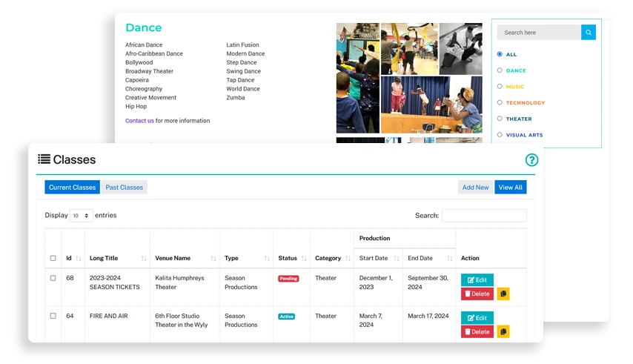Sort by Start Date column arrows

click(x=397, y=258)
